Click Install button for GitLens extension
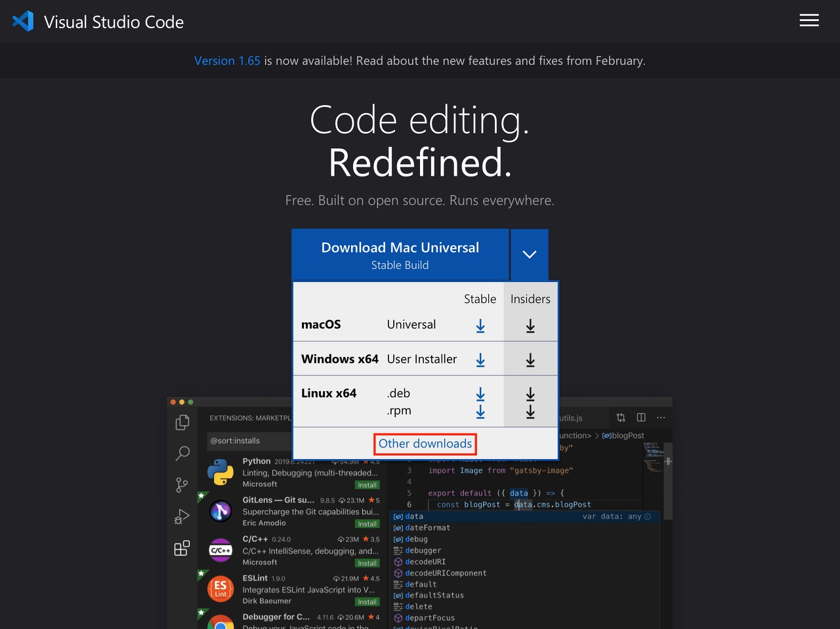Image resolution: width=840 pixels, height=629 pixels. point(367,524)
